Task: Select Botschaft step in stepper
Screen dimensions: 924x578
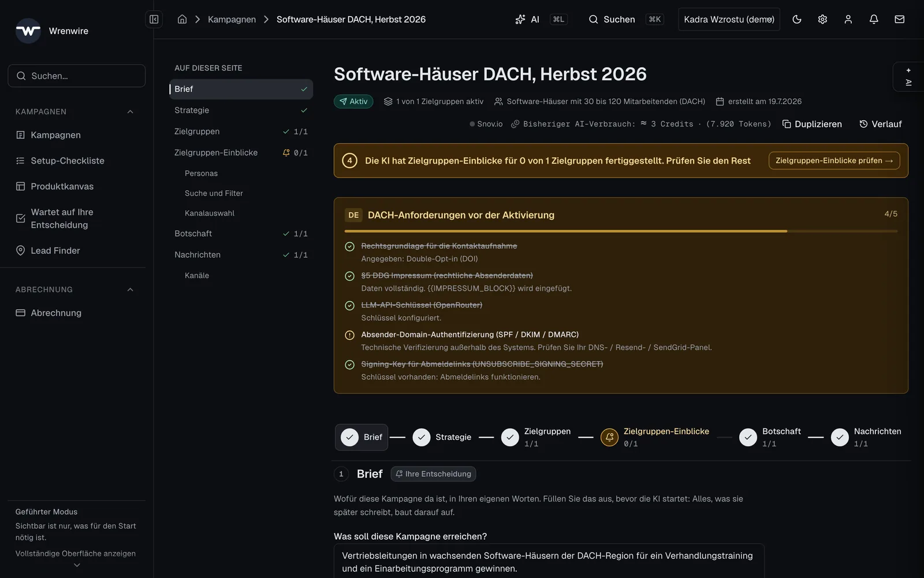Action: tap(770, 437)
